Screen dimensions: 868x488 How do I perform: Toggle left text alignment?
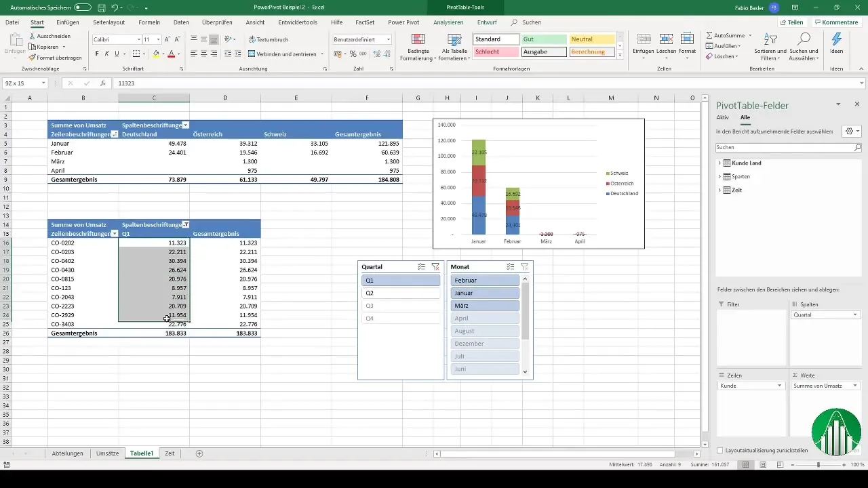tap(194, 54)
